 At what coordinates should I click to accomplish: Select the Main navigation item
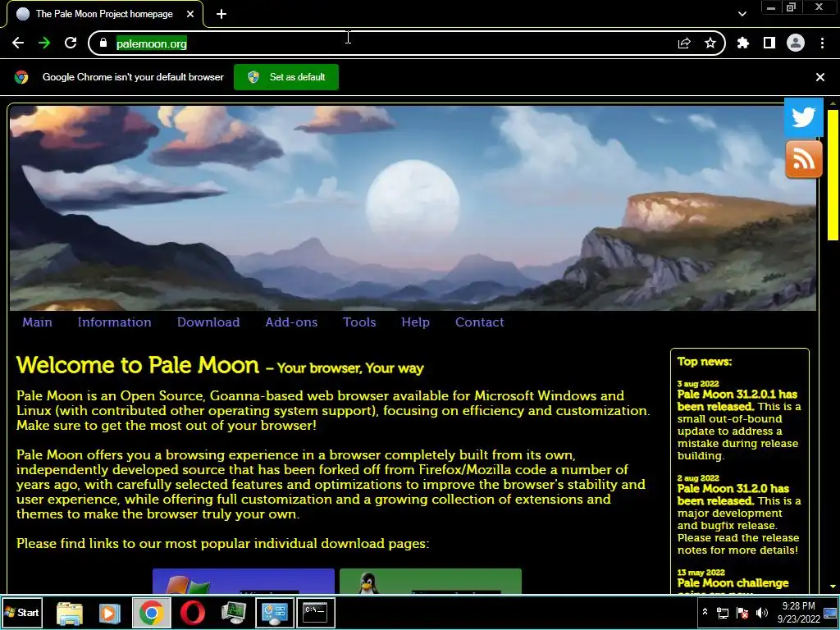(x=37, y=322)
